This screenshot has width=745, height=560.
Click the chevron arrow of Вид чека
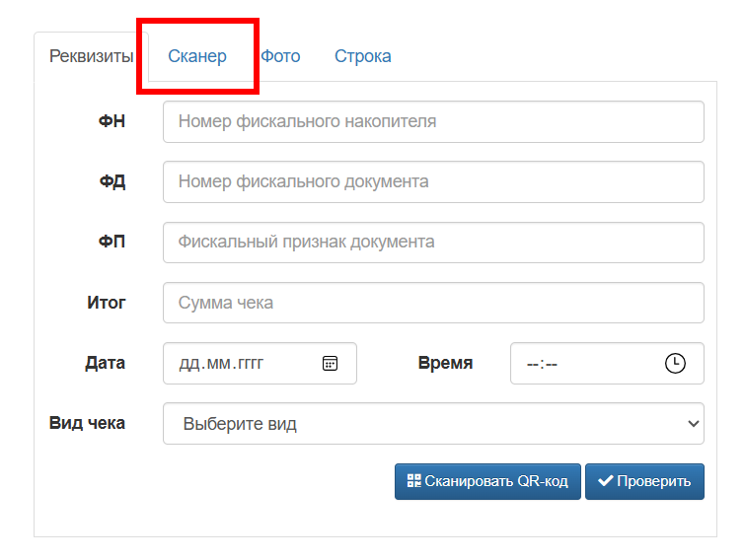point(691,424)
